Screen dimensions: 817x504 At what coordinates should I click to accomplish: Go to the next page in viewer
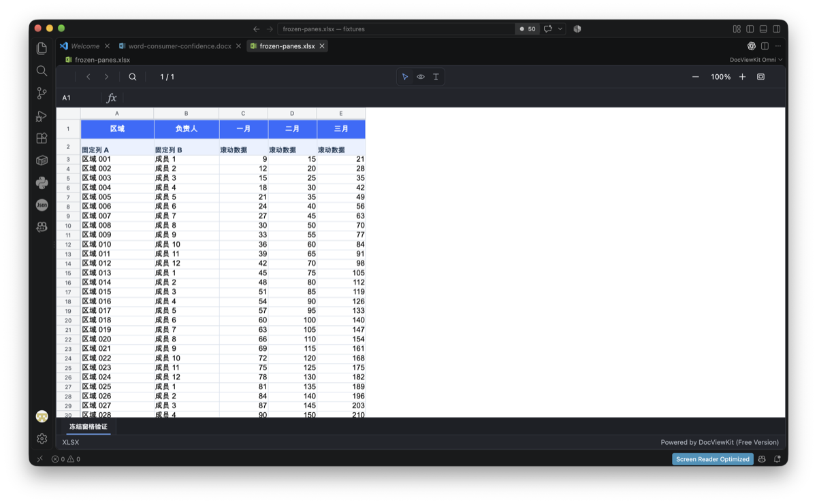tap(106, 77)
